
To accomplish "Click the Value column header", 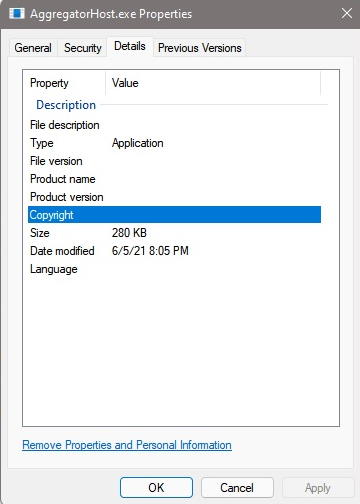I will click(x=213, y=83).
